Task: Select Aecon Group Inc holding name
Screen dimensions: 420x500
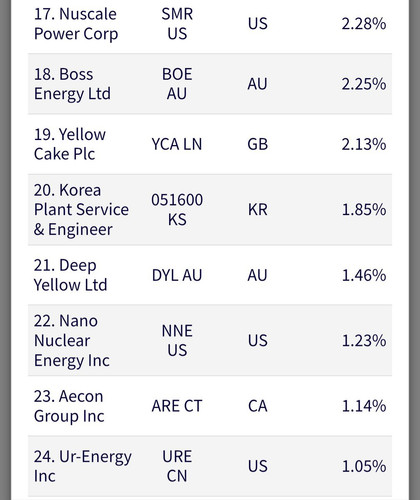Action: [x=69, y=406]
